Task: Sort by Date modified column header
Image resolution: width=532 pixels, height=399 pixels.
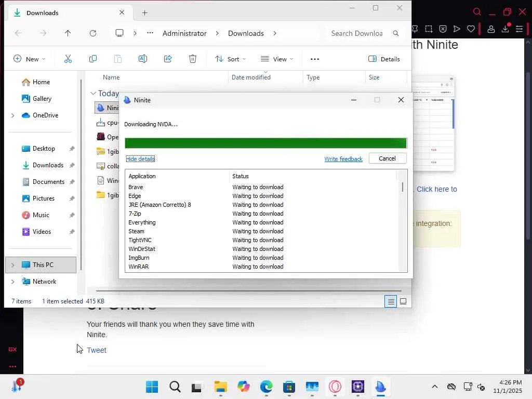Action: (251, 77)
